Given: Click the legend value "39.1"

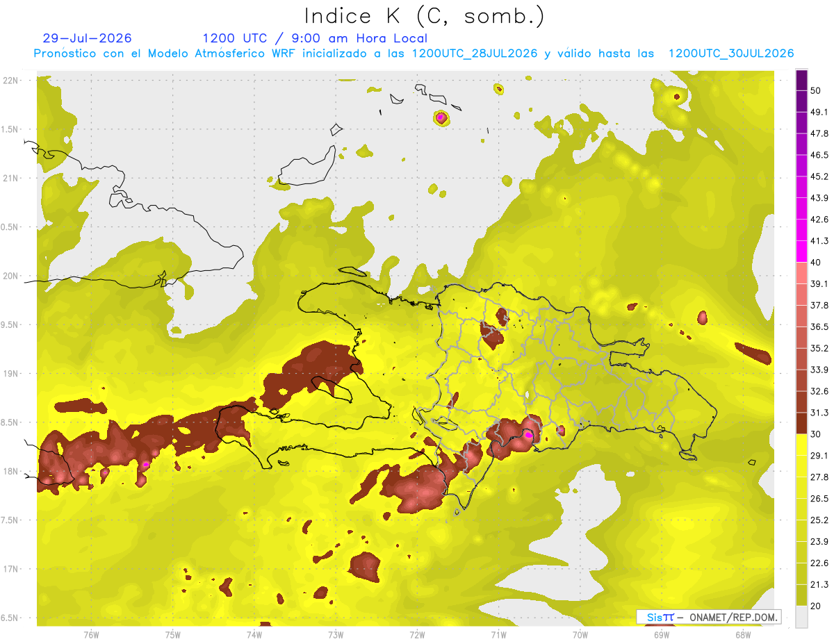Looking at the screenshot, I should point(819,284).
